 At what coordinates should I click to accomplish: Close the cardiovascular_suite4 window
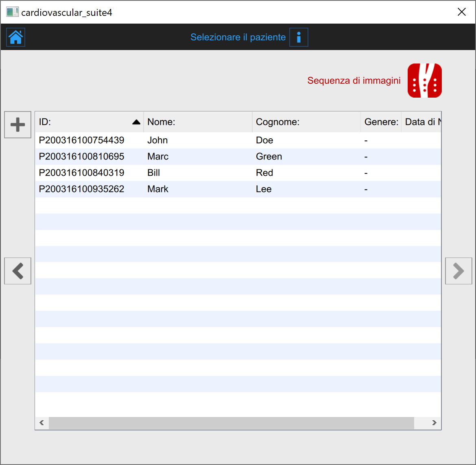pos(461,12)
